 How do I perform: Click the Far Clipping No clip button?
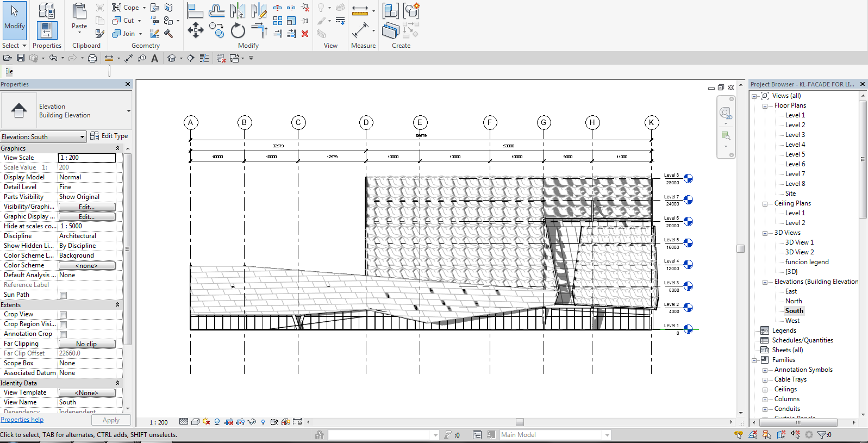(x=87, y=344)
